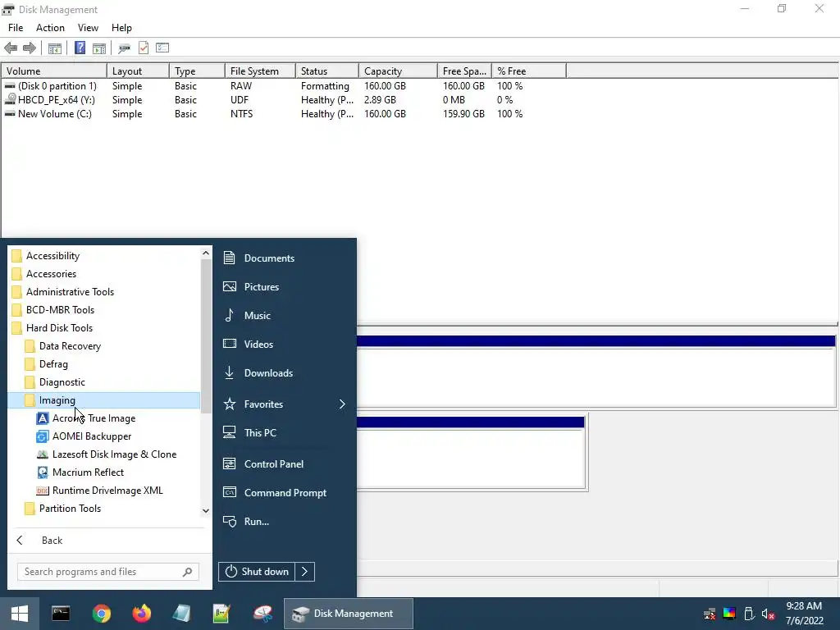Click the Shut down button
The width and height of the screenshot is (840, 630).
(x=257, y=572)
